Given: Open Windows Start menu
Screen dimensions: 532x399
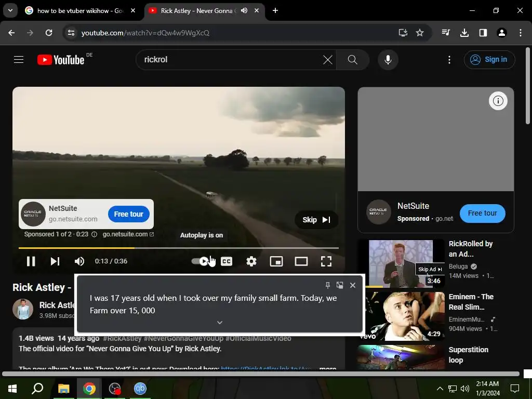Looking at the screenshot, I should (12, 389).
